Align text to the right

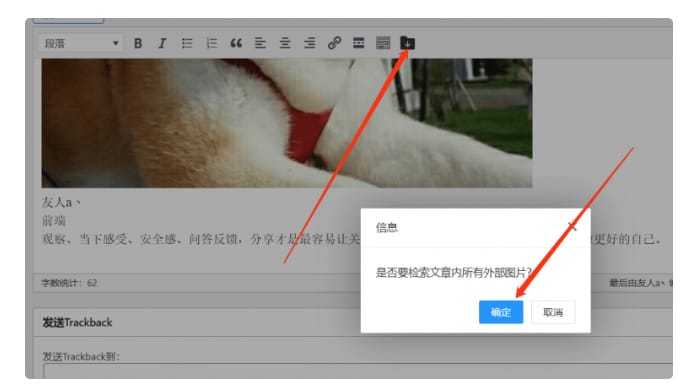(310, 43)
